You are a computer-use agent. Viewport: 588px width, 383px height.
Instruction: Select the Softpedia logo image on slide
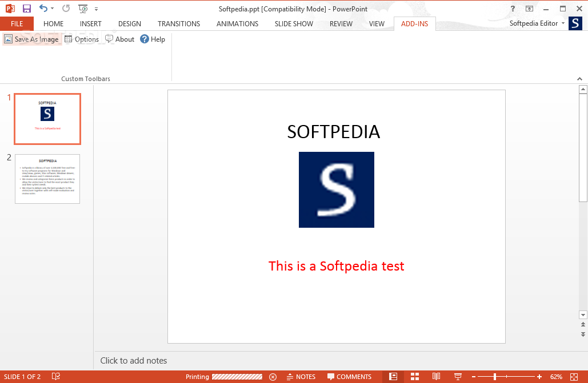point(337,190)
